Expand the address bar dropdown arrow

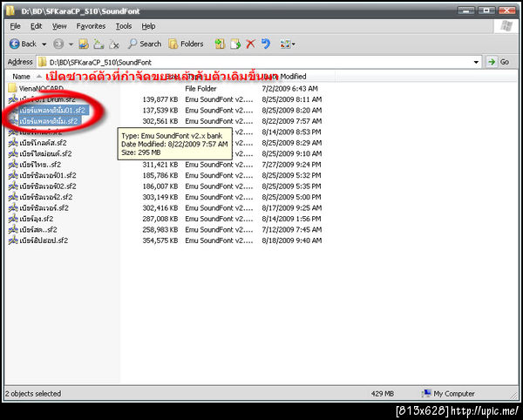476,62
